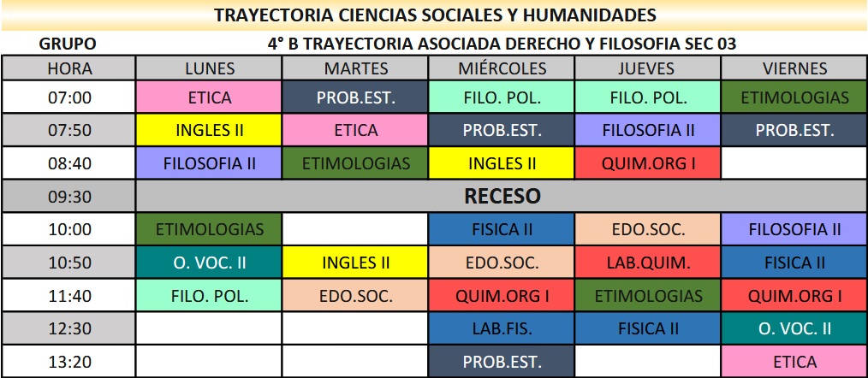Screen dimensions: 868x378
Task: Click the title TRAYECTORIA CIENCIAS SOCIALES Y HUMANIDADES
Action: point(435,15)
